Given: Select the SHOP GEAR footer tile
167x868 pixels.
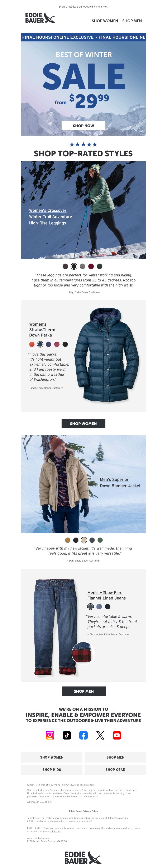Looking at the screenshot, I should click(x=115, y=770).
